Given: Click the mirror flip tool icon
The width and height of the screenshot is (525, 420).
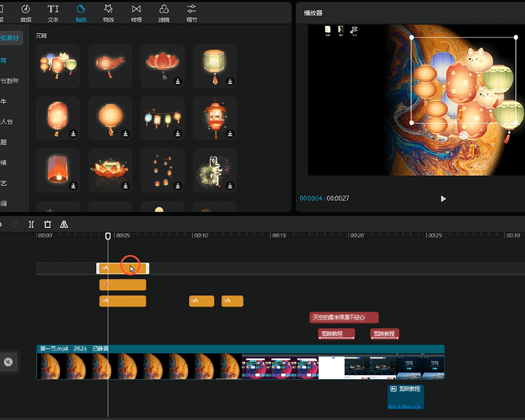Looking at the screenshot, I should tap(64, 224).
